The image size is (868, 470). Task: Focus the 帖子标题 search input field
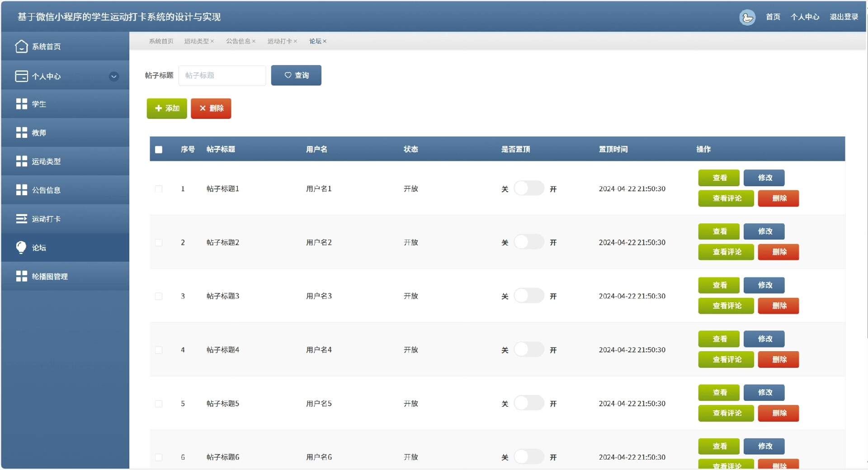coord(222,75)
